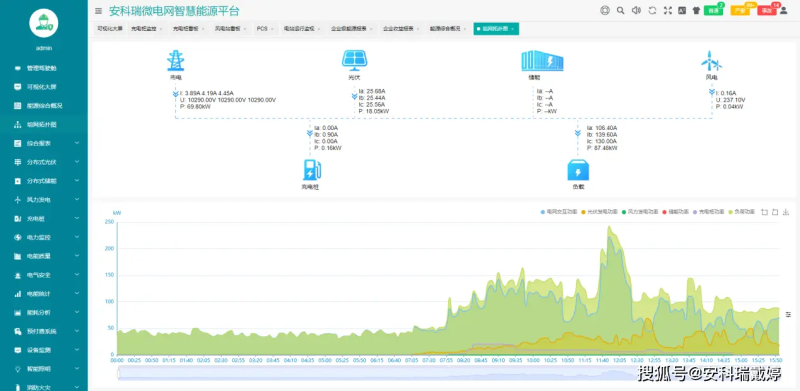Toggle 储能功率 legend series
The image size is (800, 391).
click(x=676, y=211)
